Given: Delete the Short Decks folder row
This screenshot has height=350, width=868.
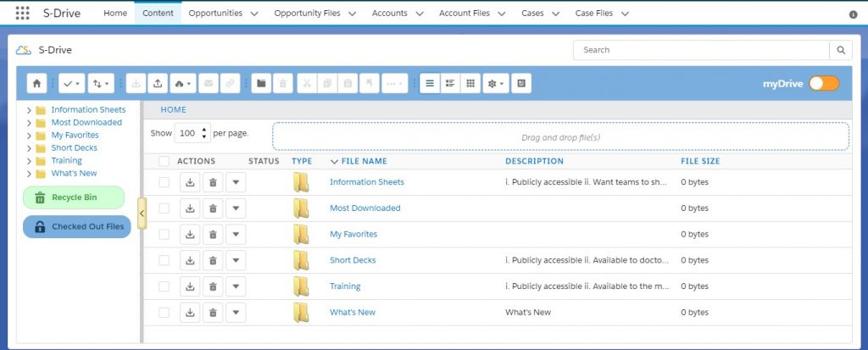Looking at the screenshot, I should point(213,260).
